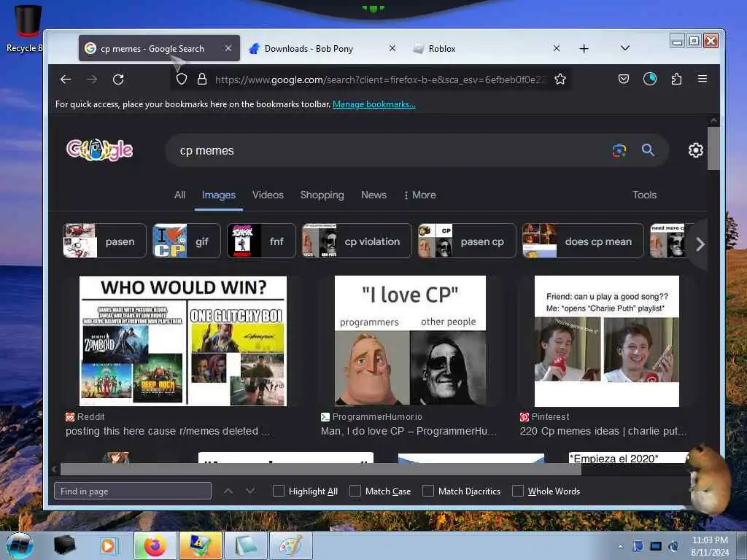The width and height of the screenshot is (747, 560).
Task: Click the URL address bar
Action: point(379,79)
